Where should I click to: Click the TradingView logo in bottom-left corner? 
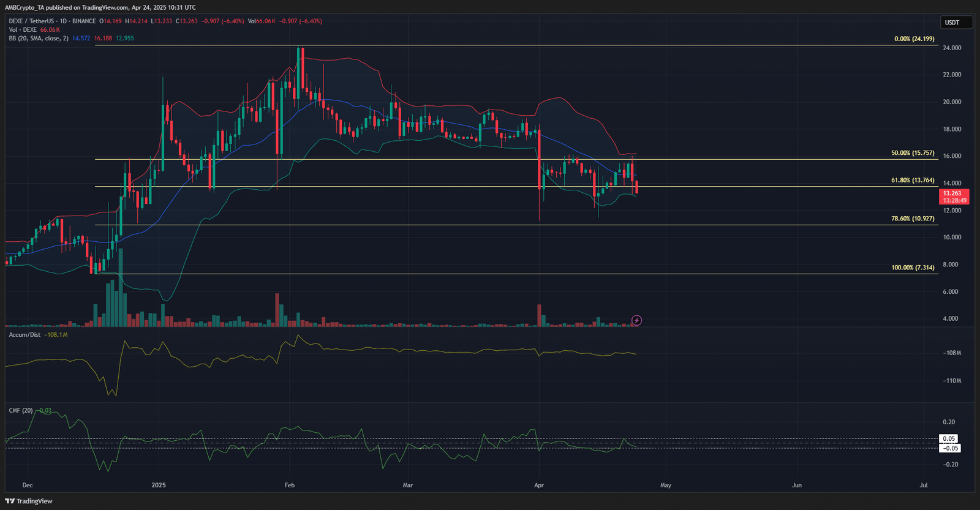point(29,501)
